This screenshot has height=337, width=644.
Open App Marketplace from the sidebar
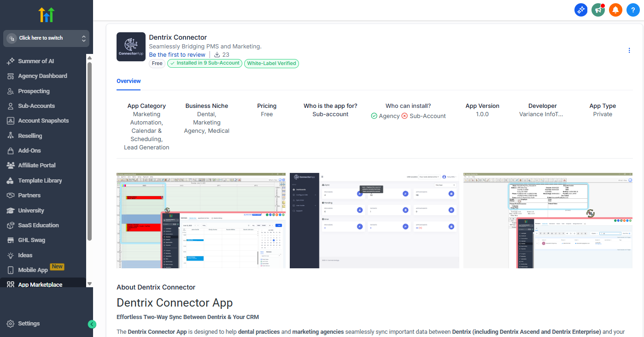point(39,284)
